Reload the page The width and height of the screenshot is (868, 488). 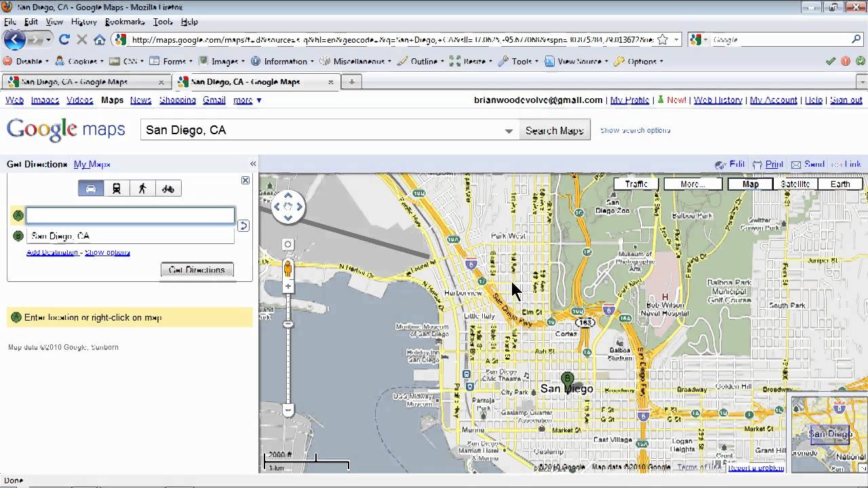click(64, 40)
